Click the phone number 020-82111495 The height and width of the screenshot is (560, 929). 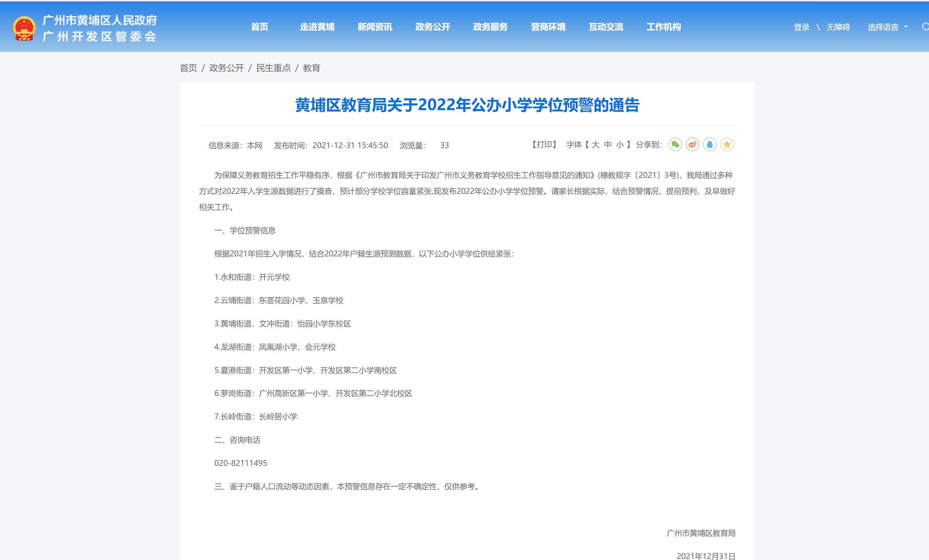[241, 463]
